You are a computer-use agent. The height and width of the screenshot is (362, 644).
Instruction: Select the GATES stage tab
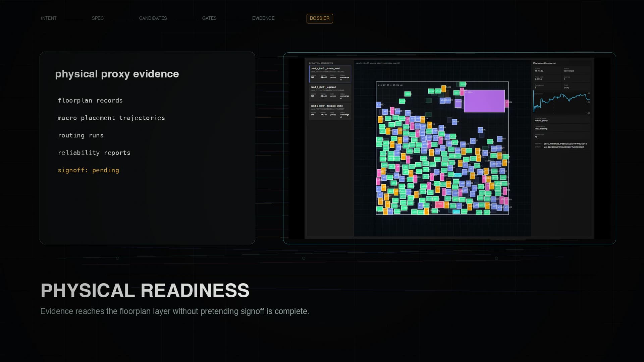(x=209, y=18)
